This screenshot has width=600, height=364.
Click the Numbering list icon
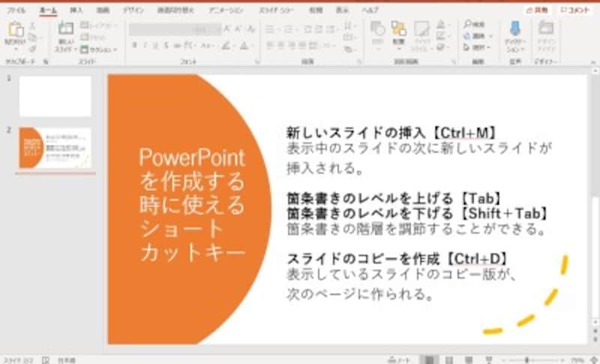click(x=289, y=28)
